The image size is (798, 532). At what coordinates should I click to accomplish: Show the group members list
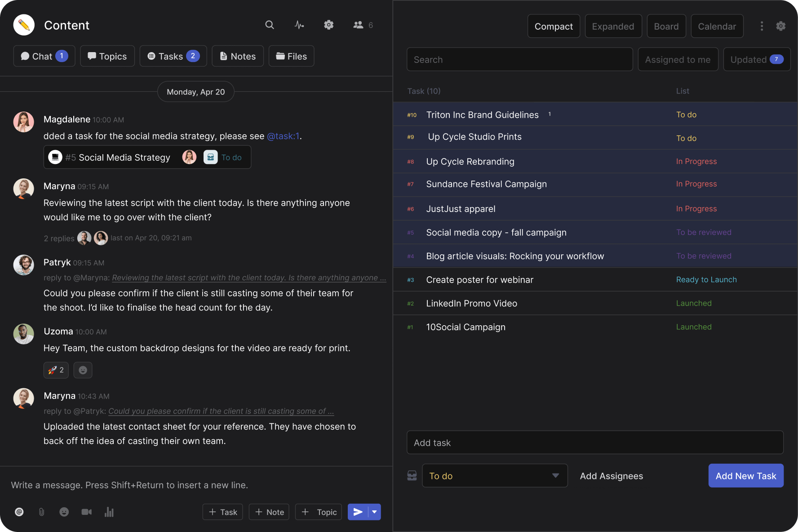pos(363,25)
